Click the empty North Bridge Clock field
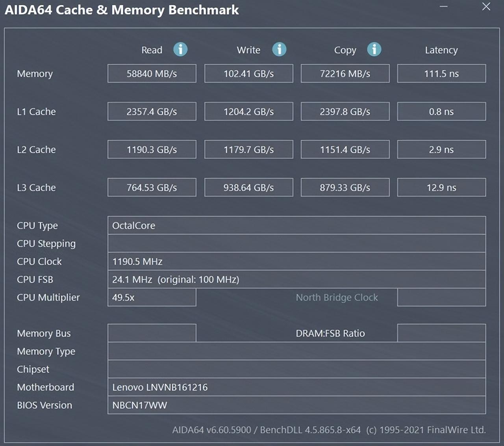The height and width of the screenshot is (446, 504). pos(441,297)
